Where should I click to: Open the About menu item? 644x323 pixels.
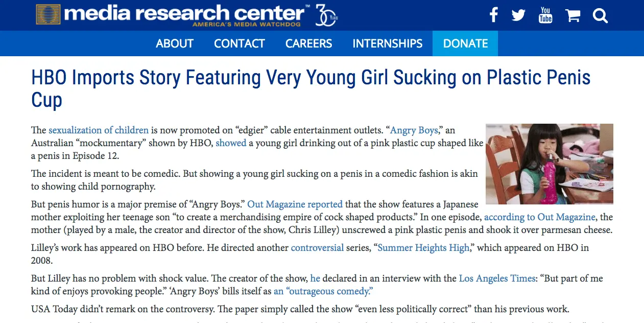click(x=175, y=43)
